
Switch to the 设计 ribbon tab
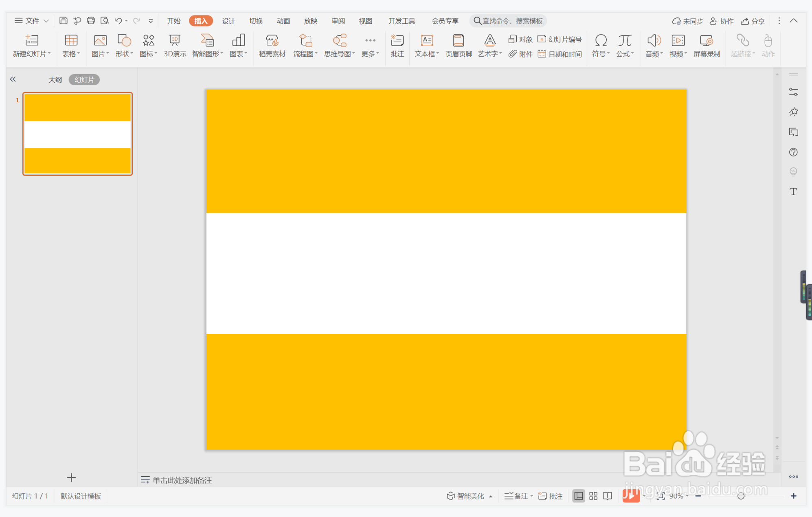(228, 21)
